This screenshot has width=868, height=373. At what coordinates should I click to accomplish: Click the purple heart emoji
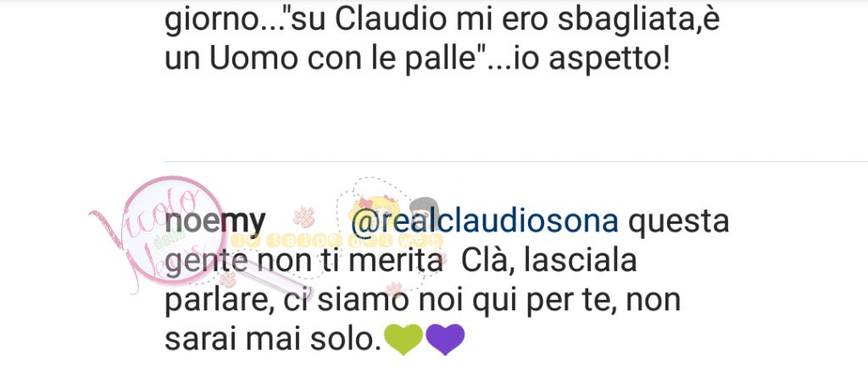coord(445,339)
